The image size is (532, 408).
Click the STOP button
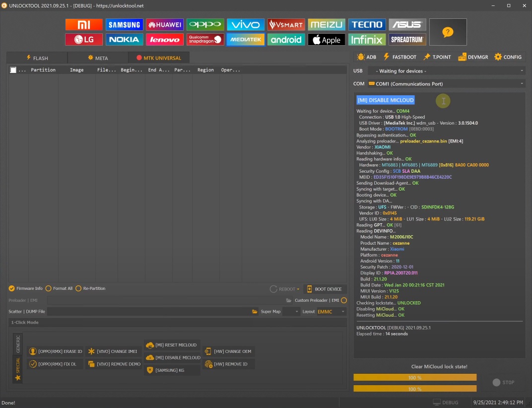(504, 383)
